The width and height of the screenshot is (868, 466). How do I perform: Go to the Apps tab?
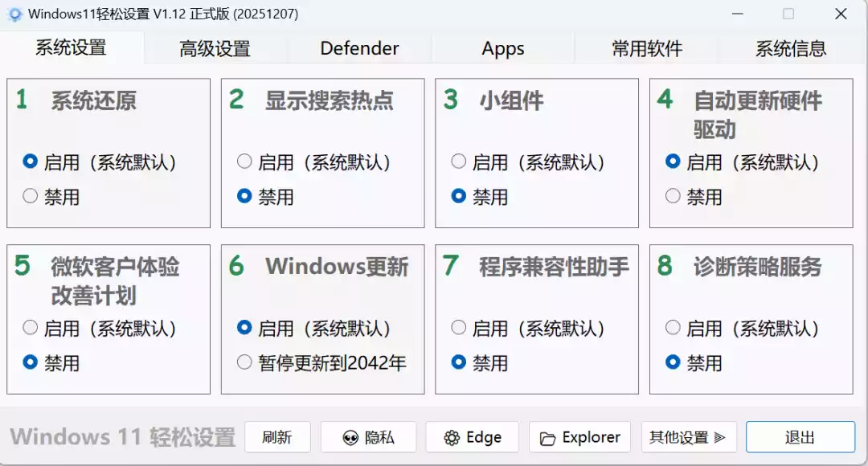click(x=503, y=49)
